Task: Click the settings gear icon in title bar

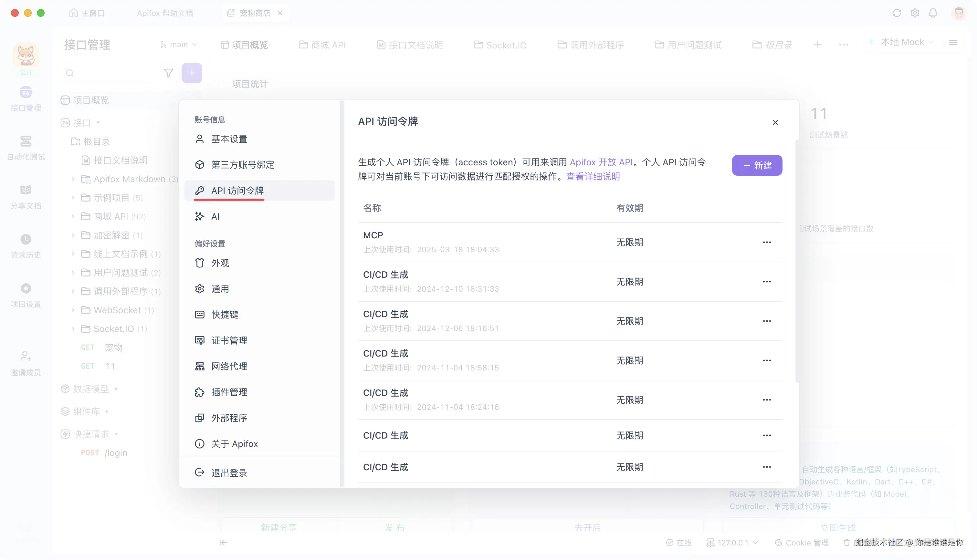Action: point(915,13)
